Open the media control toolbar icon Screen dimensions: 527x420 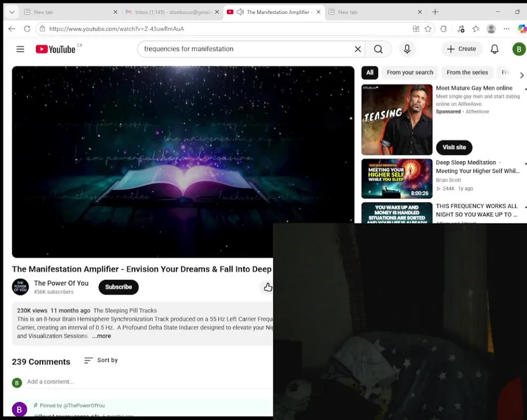click(461, 29)
